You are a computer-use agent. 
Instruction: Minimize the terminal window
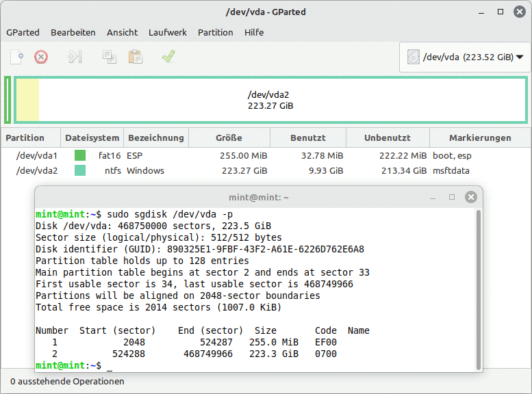(x=433, y=197)
